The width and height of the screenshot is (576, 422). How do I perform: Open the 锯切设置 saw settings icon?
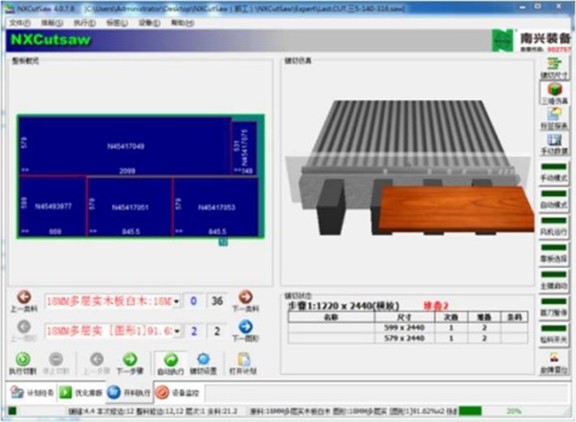pyautogui.click(x=203, y=359)
